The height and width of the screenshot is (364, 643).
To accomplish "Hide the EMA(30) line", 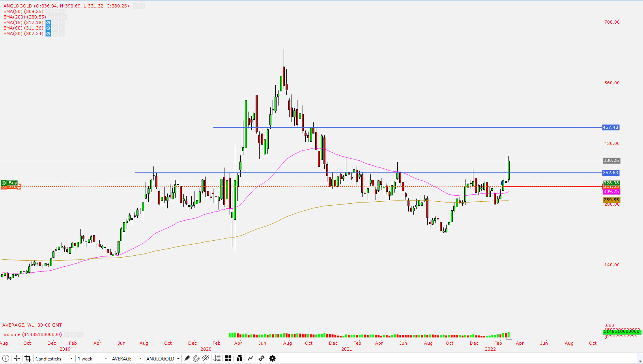I will click(x=48, y=33).
